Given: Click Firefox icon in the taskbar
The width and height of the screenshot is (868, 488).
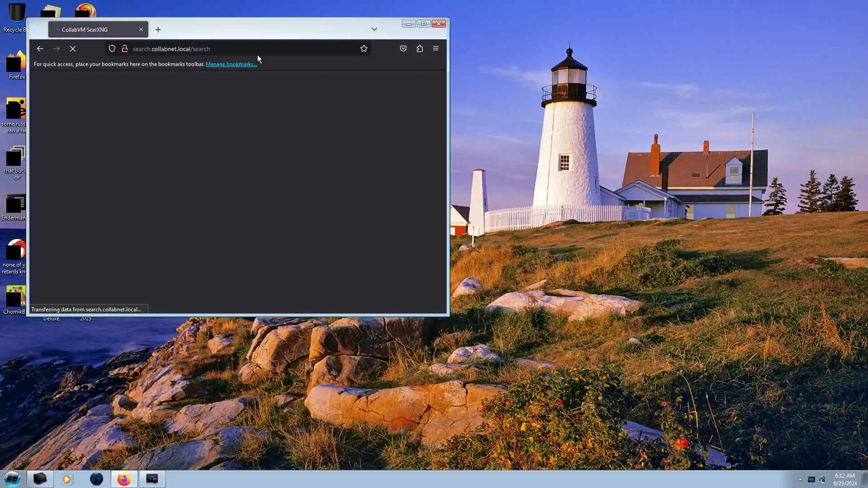Looking at the screenshot, I should 124,479.
